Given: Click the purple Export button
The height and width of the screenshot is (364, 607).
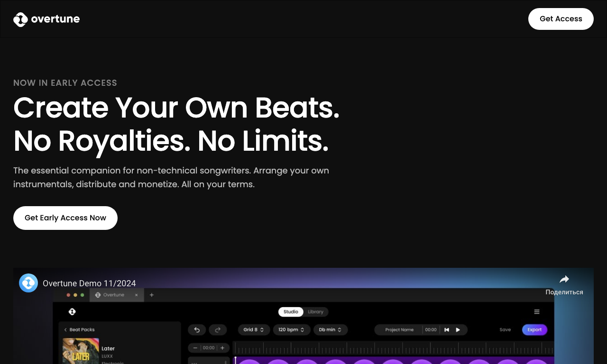Looking at the screenshot, I should tap(534, 330).
